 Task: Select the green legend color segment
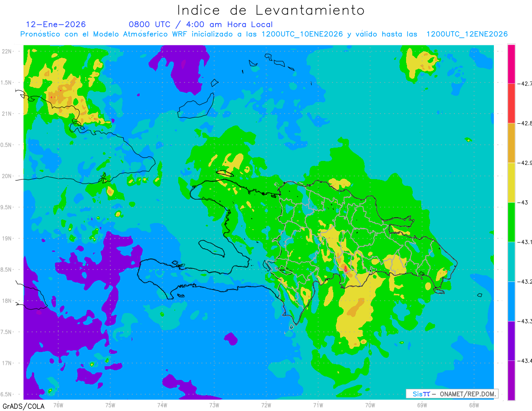click(x=511, y=222)
